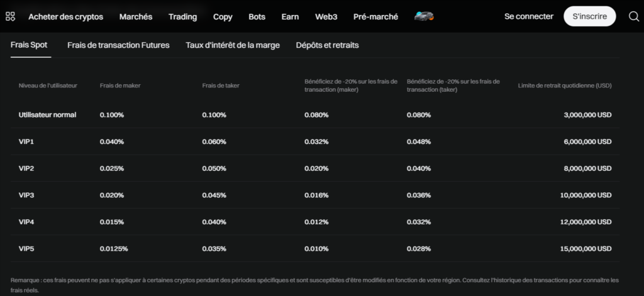The height and width of the screenshot is (296, 644).
Task: Open the Bots menu item
Action: point(257,16)
